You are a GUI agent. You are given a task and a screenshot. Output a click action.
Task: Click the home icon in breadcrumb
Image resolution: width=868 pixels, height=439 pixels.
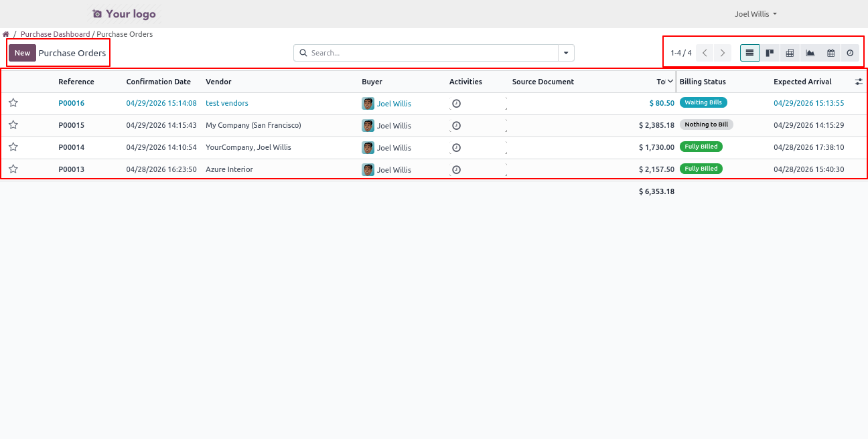[6, 34]
